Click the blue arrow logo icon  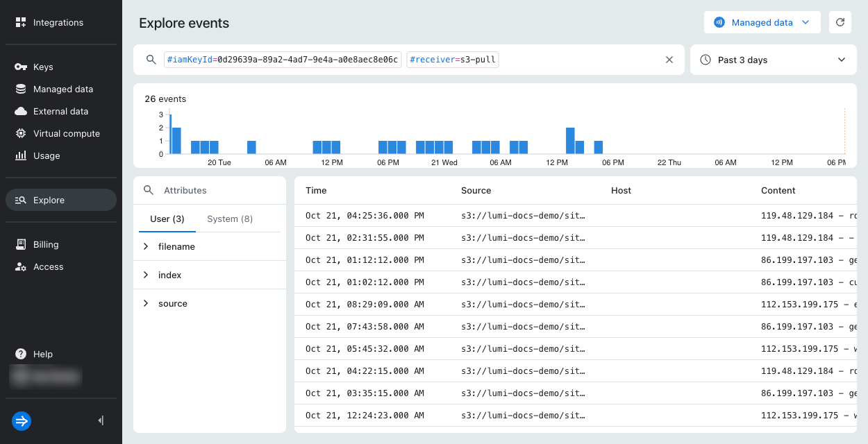point(22,420)
